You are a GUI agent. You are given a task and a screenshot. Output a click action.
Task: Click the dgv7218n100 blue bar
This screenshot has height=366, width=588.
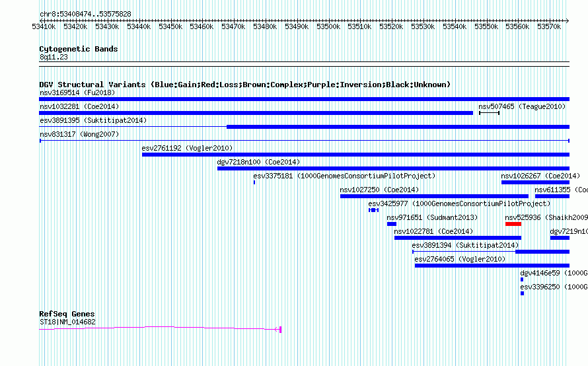click(x=393, y=168)
